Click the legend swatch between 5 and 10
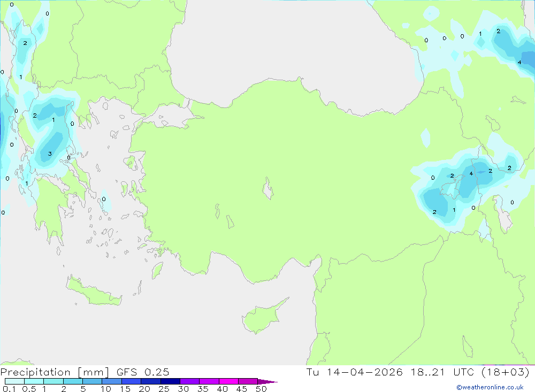This screenshot has width=535, height=392. 92,381
